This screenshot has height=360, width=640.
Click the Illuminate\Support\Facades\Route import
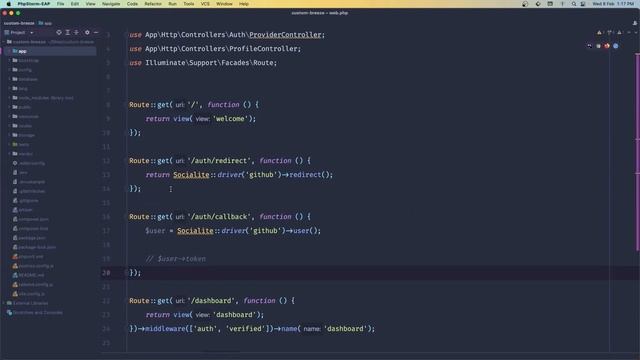pyautogui.click(x=203, y=63)
